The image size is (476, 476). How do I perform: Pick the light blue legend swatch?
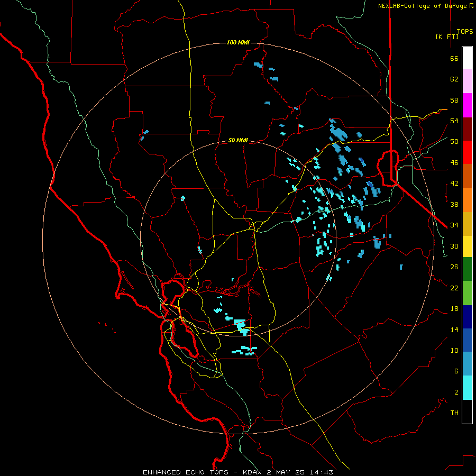tap(467, 363)
